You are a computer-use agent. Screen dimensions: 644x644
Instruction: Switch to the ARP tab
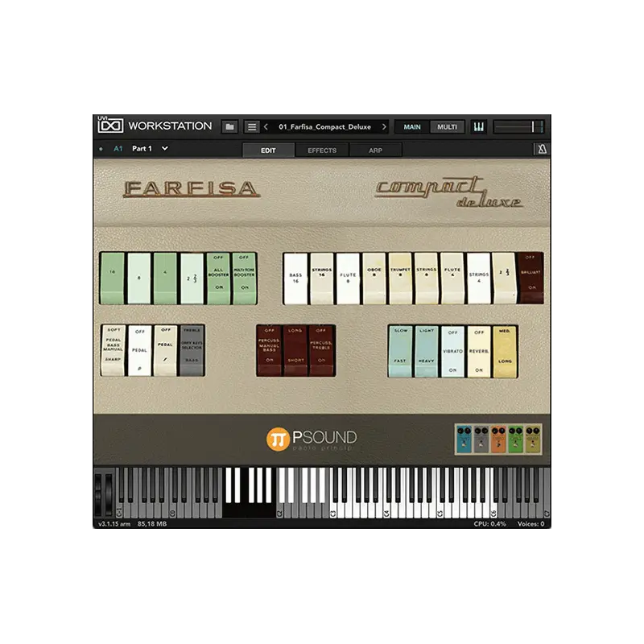click(375, 150)
